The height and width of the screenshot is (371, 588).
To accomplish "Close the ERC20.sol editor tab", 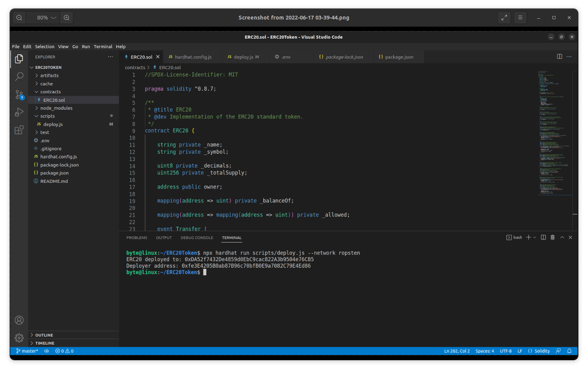I will point(158,57).
